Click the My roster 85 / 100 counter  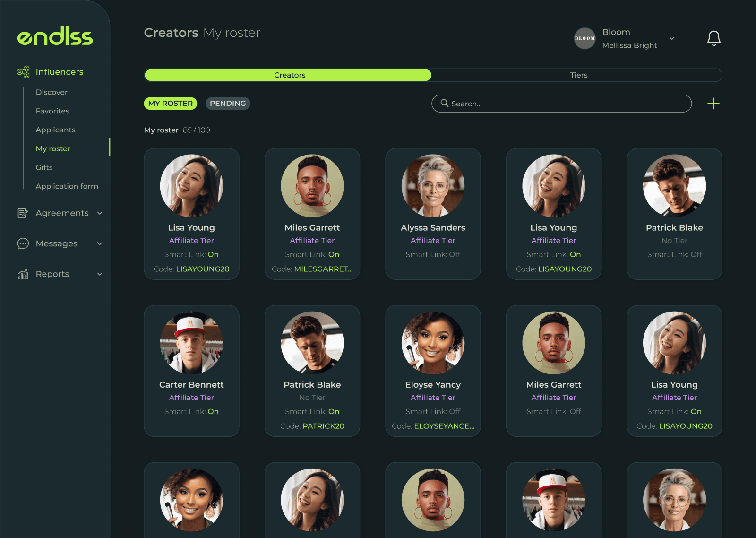click(x=177, y=130)
